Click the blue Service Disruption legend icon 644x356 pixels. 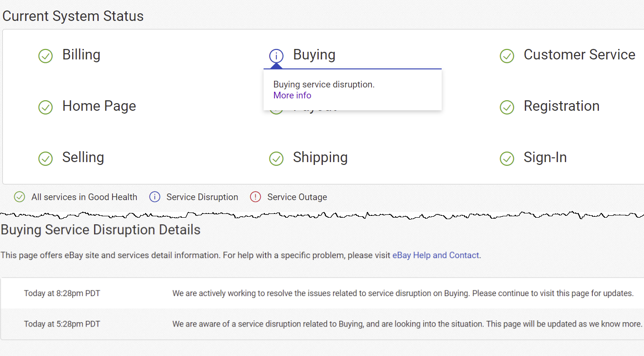pos(155,197)
